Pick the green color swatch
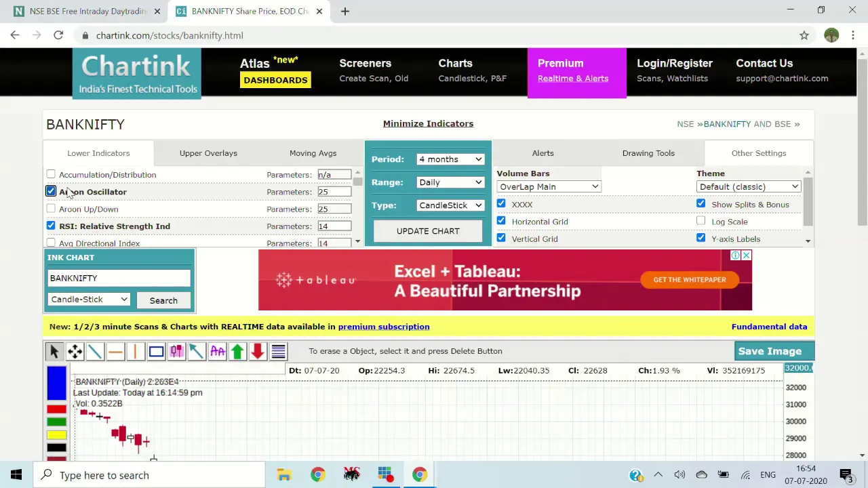 pos(57,422)
